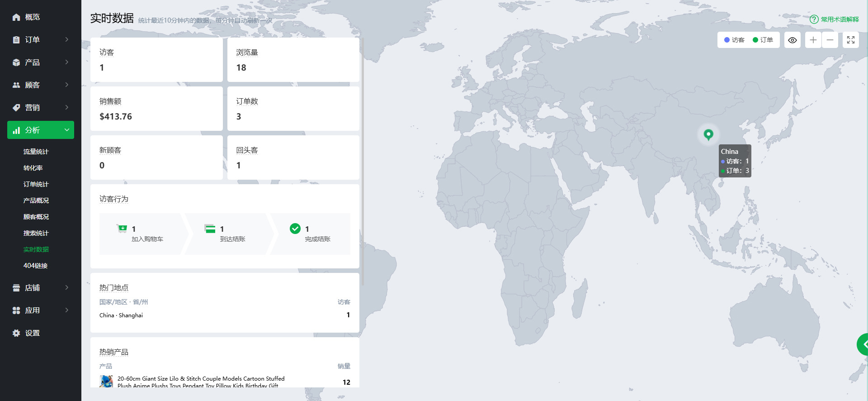The height and width of the screenshot is (401, 868).
Task: Click the help question mark icon
Action: pyautogui.click(x=814, y=19)
